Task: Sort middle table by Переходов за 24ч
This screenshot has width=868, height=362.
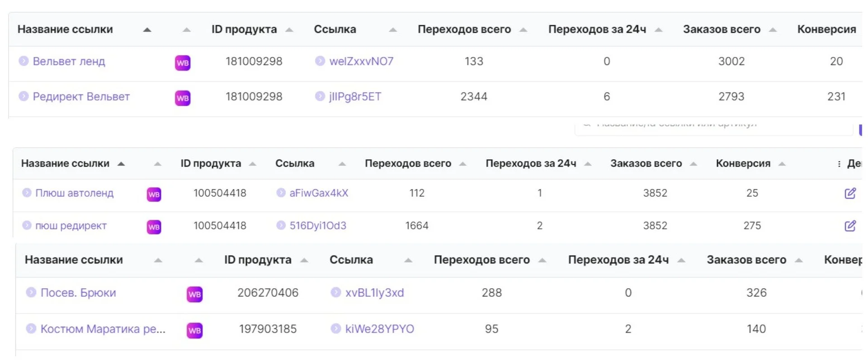Action: [588, 164]
